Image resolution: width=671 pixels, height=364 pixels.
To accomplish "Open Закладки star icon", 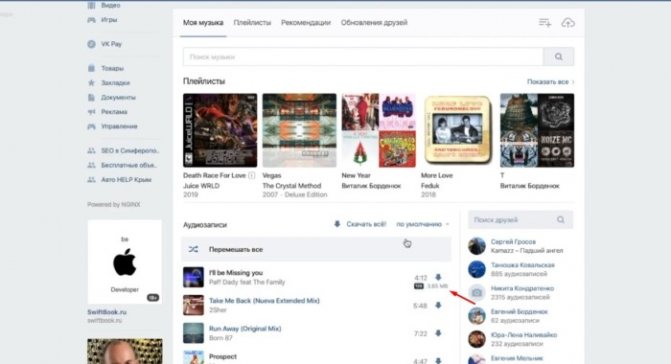I will point(91,83).
